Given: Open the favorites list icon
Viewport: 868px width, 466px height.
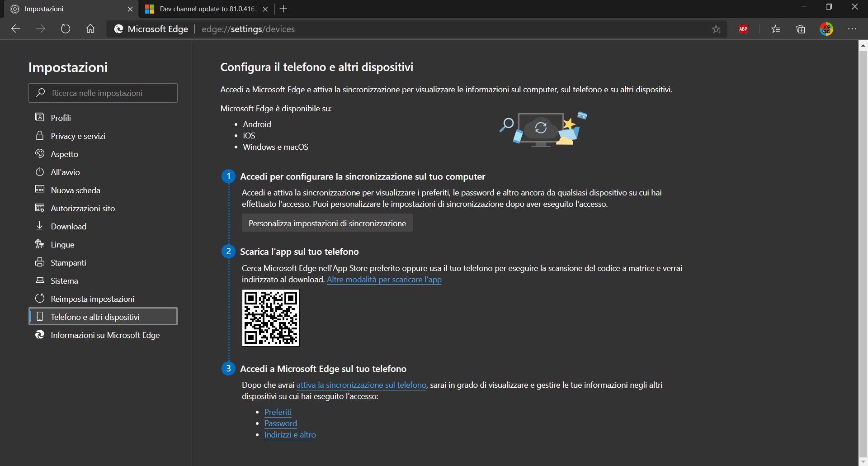Looking at the screenshot, I should point(776,29).
